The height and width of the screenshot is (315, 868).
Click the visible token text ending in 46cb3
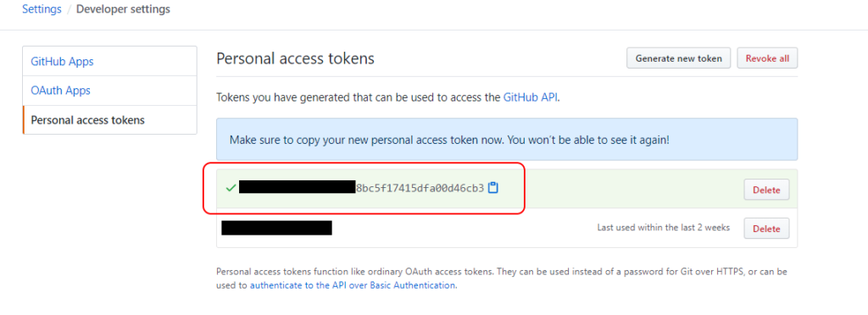click(420, 188)
